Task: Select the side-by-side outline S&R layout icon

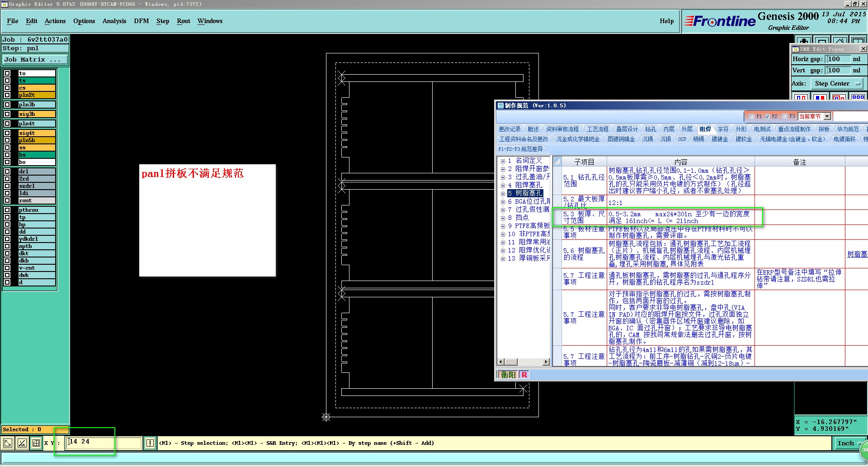Action: tap(801, 97)
